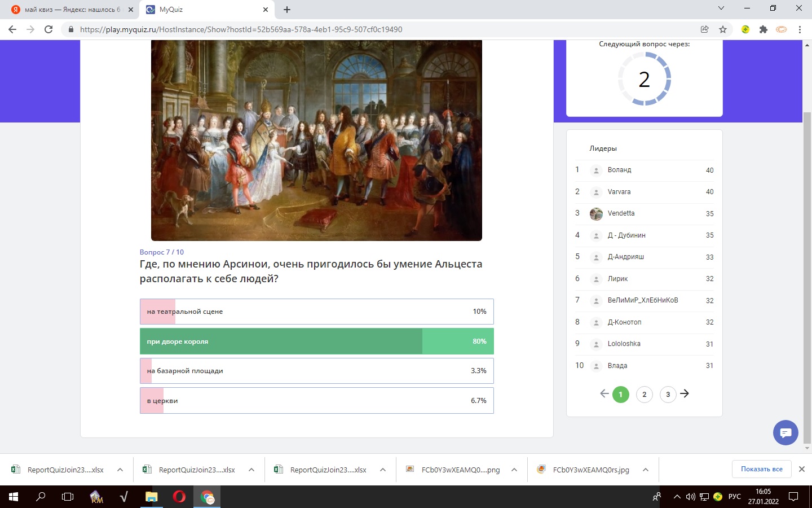Viewport: 812px width, 508px height.
Task: Expand options for FCb0Y3wXEAMQ0 png download
Action: 514,470
